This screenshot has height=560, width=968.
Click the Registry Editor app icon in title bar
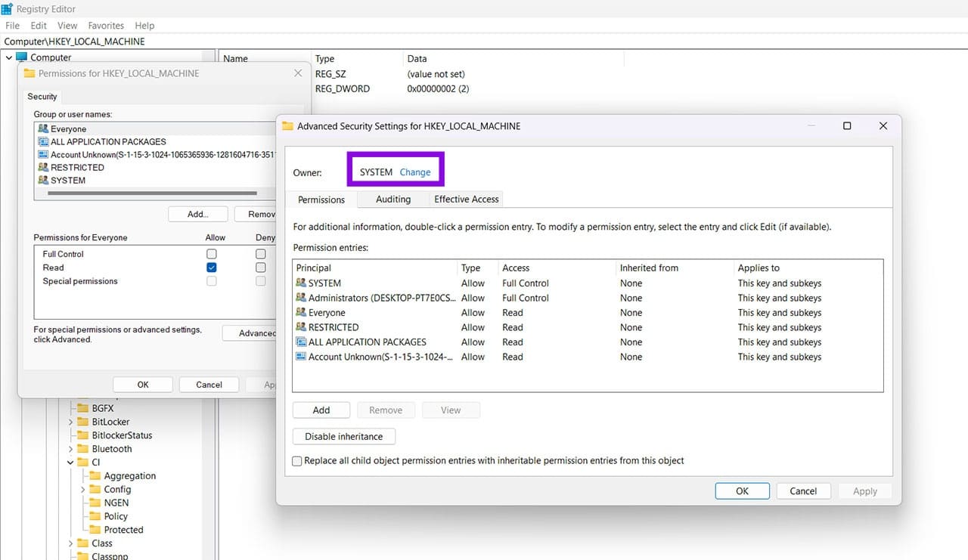tap(7, 10)
